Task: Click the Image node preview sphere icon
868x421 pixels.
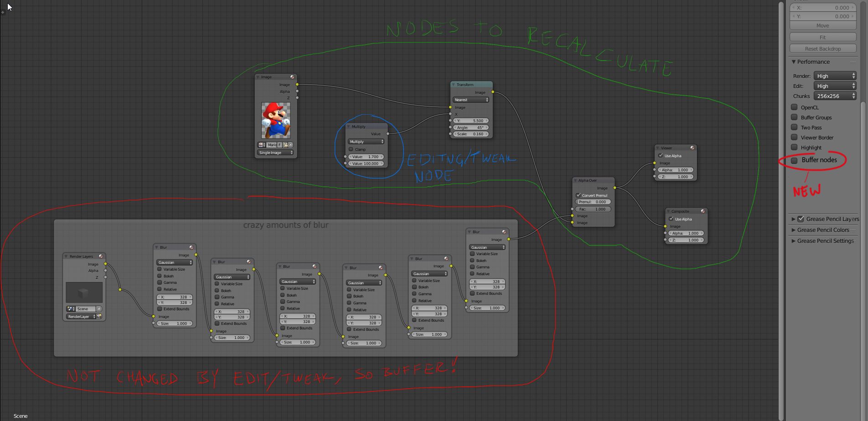Action: click(292, 77)
